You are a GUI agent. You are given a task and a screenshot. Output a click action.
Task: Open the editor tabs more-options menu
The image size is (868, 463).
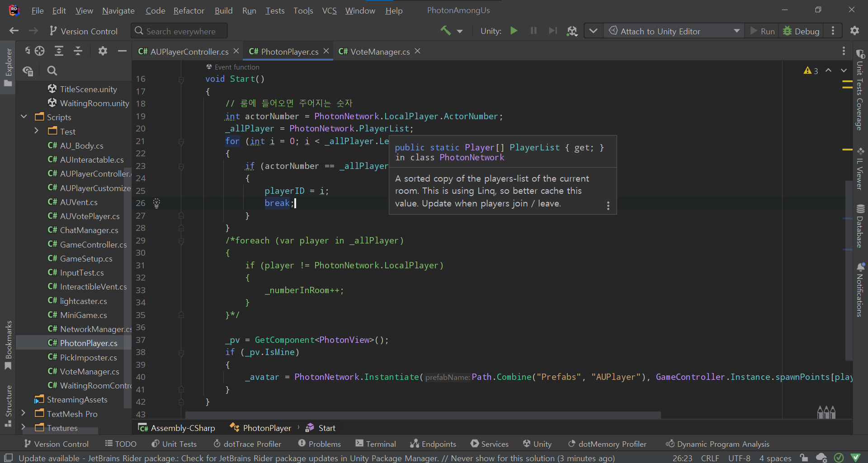point(844,51)
